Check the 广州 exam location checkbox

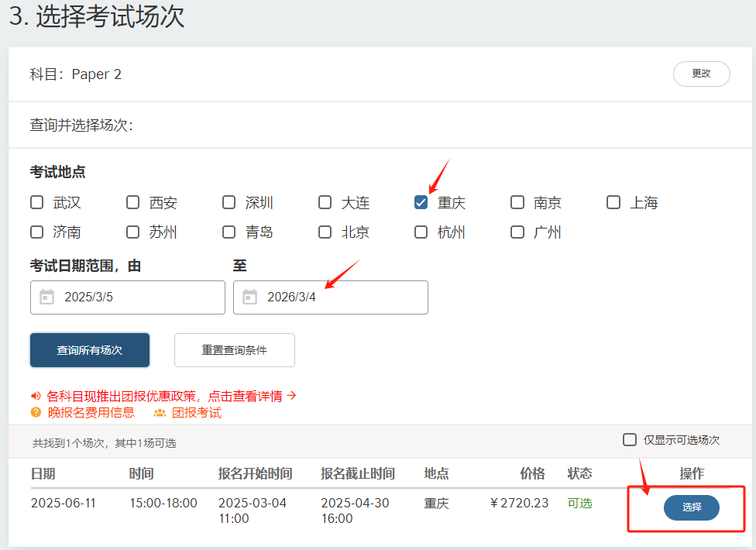point(517,232)
